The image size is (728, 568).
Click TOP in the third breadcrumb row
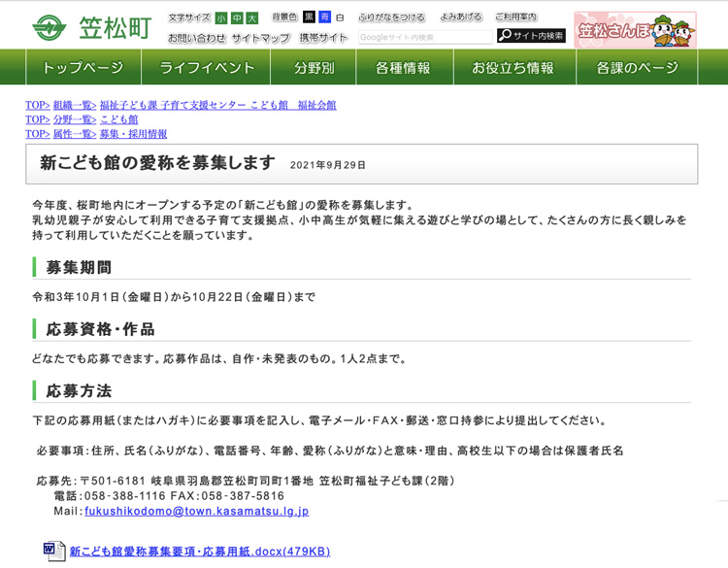click(38, 134)
